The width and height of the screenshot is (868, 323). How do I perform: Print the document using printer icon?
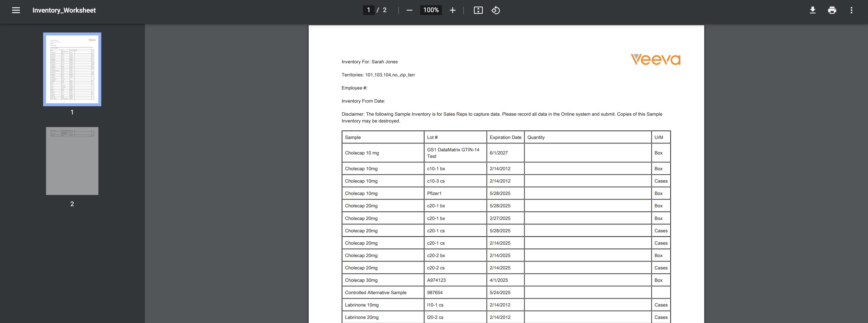[832, 10]
